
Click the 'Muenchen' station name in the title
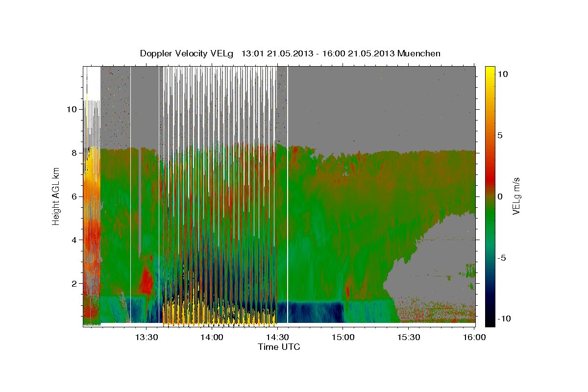click(x=419, y=53)
